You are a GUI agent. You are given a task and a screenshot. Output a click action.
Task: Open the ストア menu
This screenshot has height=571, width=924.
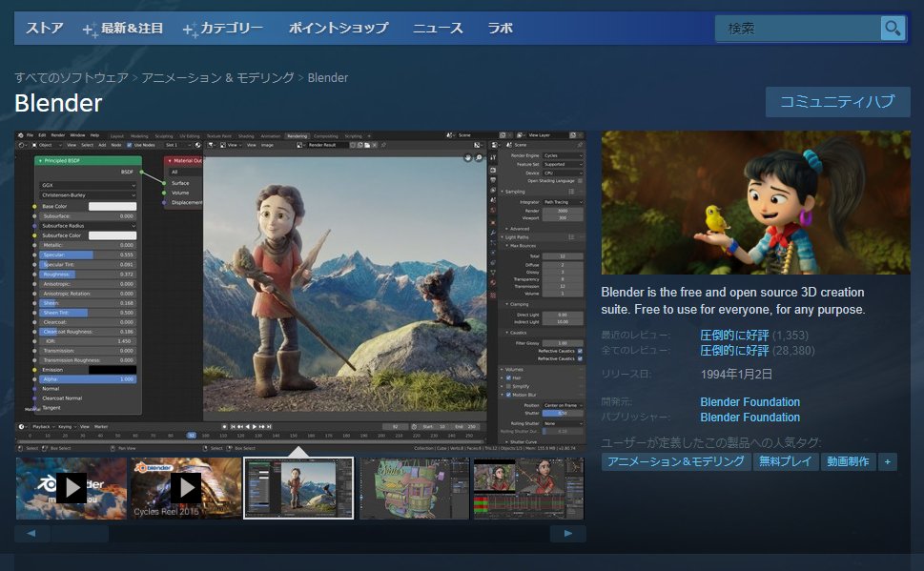pyautogui.click(x=44, y=28)
